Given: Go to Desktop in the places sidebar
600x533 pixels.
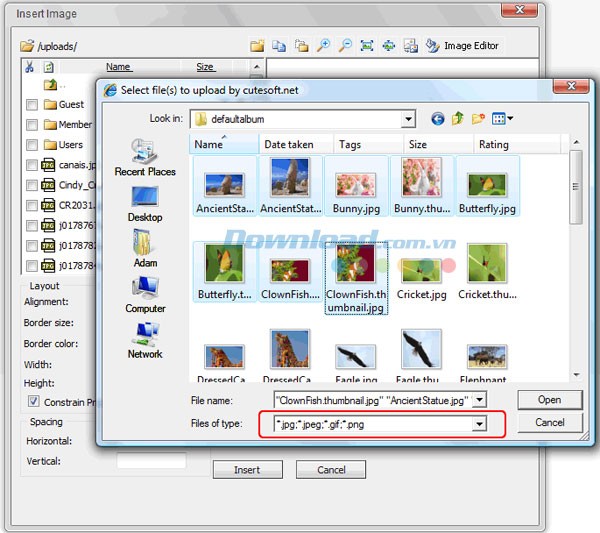Looking at the screenshot, I should click(x=145, y=204).
